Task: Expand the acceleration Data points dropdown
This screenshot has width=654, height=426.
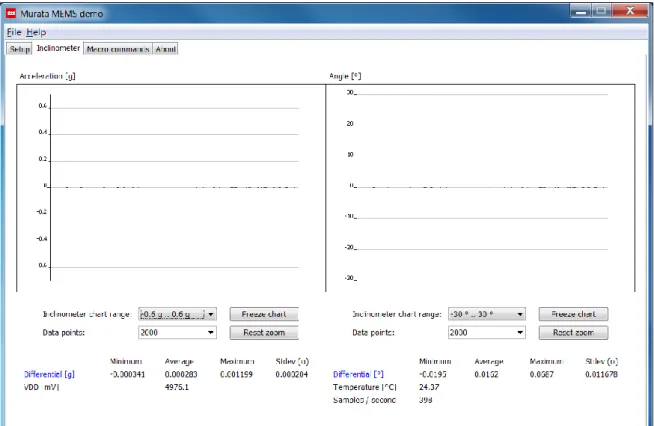Action: (177, 332)
